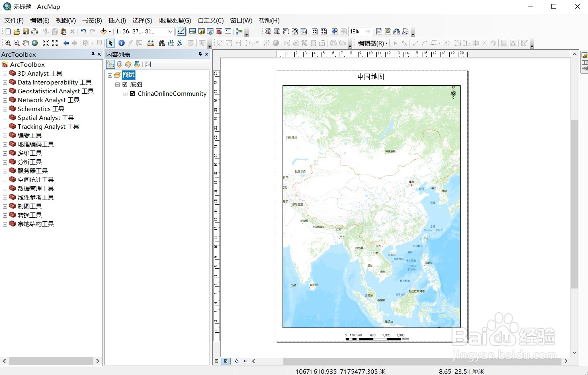Click ArcToolbox panel horizontal scrollbar
Viewport: 588px width, 375px height.
(51, 361)
